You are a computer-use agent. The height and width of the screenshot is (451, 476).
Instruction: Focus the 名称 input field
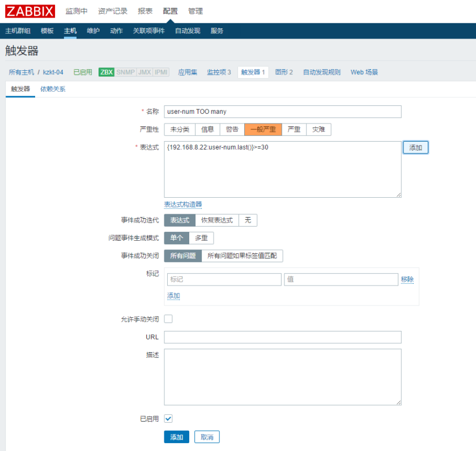point(283,112)
